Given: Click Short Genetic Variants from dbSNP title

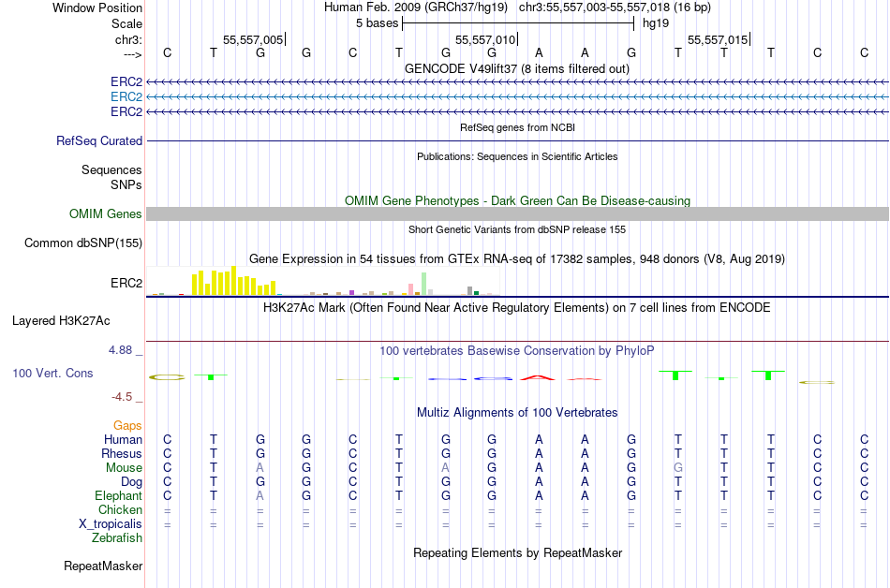Looking at the screenshot, I should [x=517, y=229].
